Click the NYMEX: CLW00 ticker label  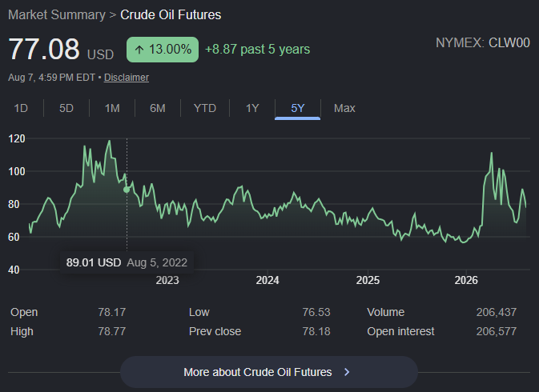483,43
